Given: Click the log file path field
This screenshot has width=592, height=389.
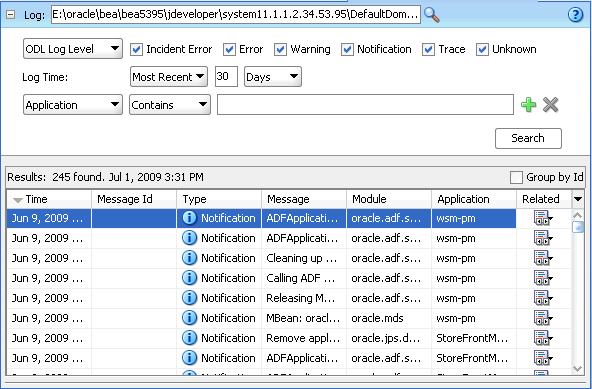Looking at the screenshot, I should [236, 14].
